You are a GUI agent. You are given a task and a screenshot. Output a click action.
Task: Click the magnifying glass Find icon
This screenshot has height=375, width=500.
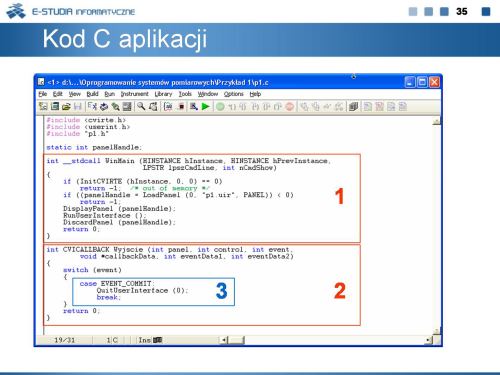point(141,107)
